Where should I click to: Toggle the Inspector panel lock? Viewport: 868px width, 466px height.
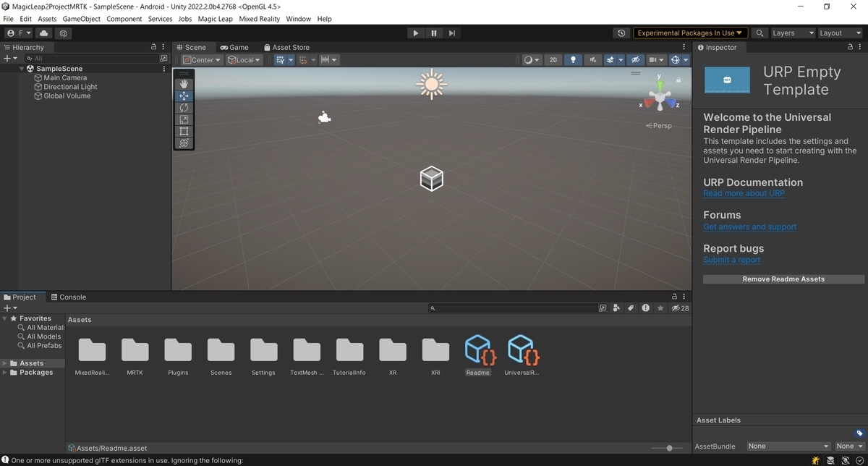click(x=850, y=47)
